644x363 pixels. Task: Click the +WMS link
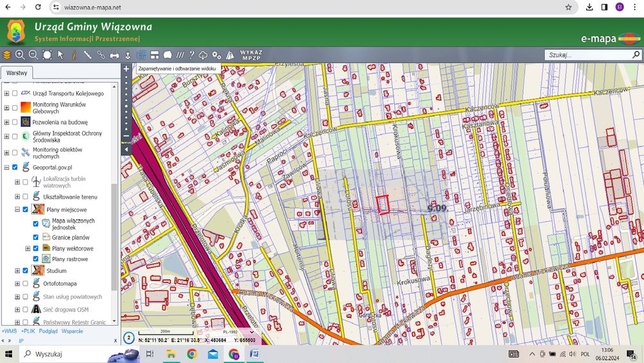(x=8, y=331)
